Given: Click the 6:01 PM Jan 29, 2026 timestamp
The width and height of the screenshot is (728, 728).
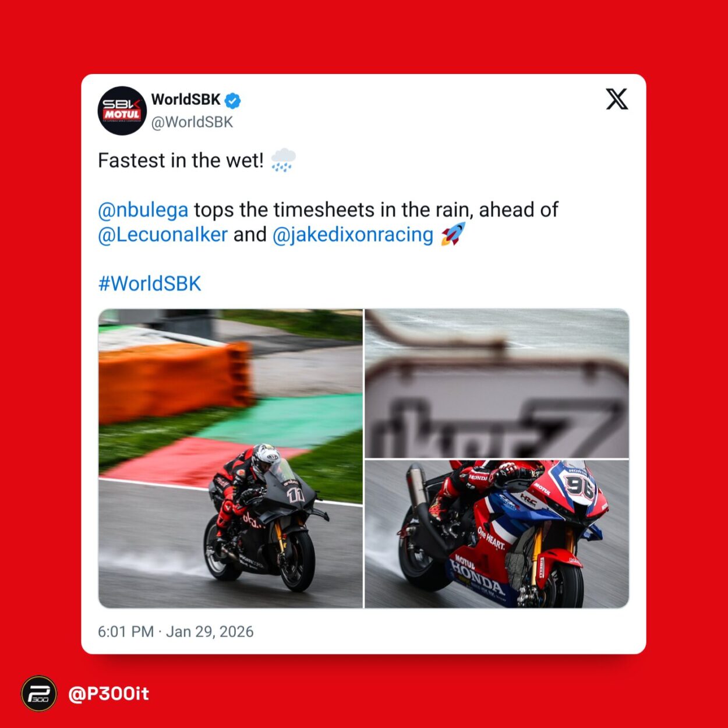Looking at the screenshot, I should click(176, 632).
